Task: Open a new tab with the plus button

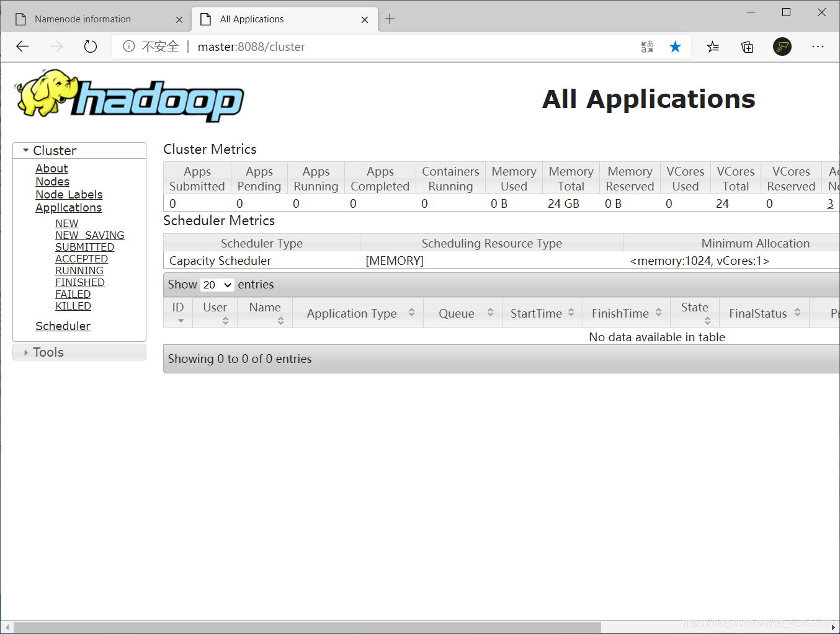Action: point(390,19)
